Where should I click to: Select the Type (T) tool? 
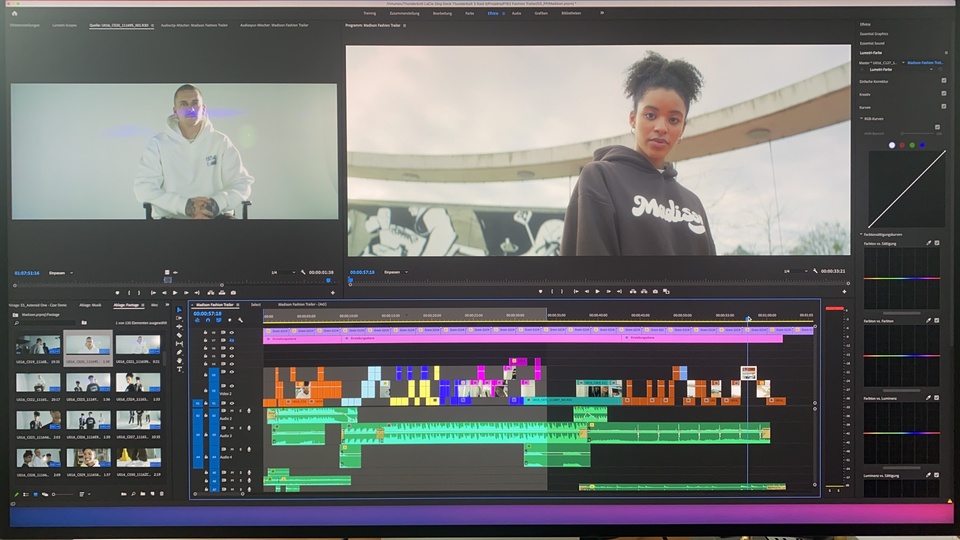click(x=180, y=369)
